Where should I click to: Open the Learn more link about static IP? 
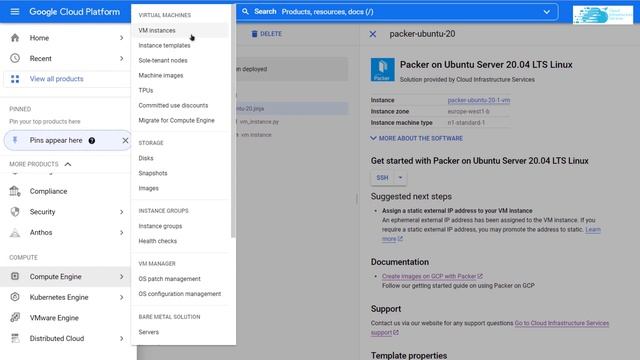click(x=593, y=229)
